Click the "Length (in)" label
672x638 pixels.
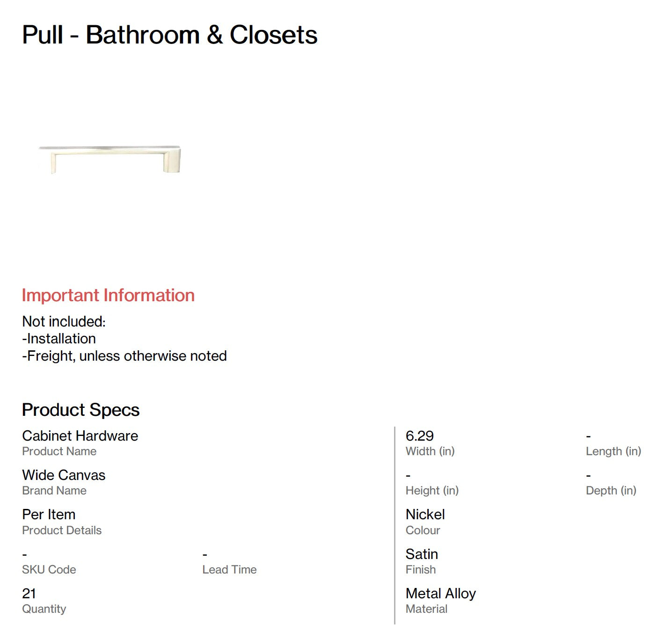(613, 451)
